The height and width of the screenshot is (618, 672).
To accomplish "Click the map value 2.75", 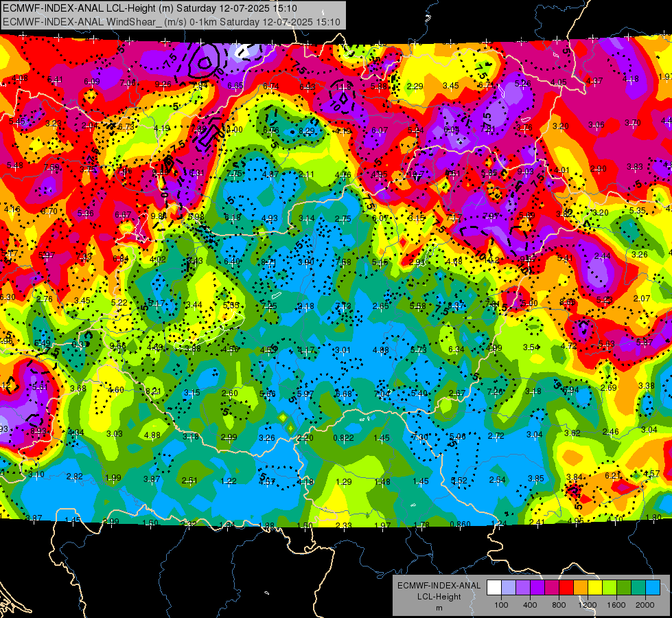I will 343,219.
